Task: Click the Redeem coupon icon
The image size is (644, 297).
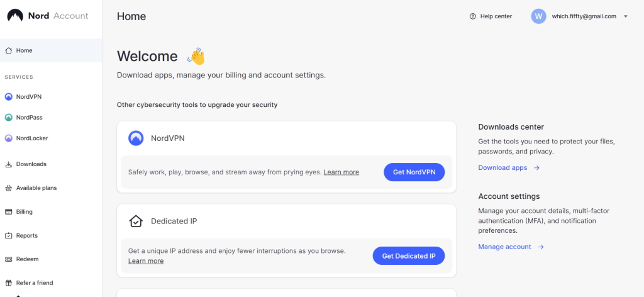Action: coord(9,259)
